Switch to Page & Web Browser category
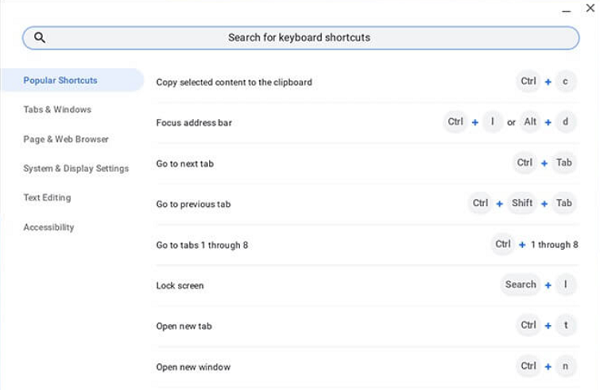The width and height of the screenshot is (600, 390). [x=66, y=139]
